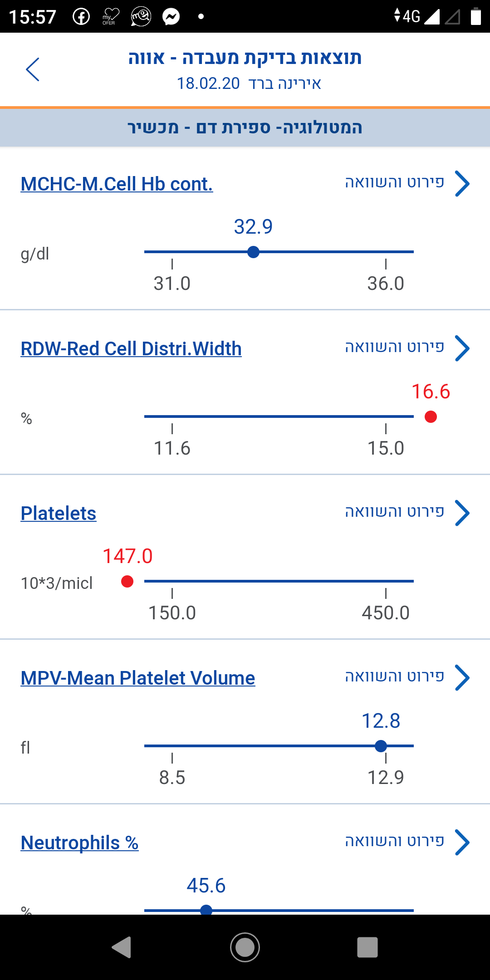490x980 pixels.
Task: Tap the red Platelets value marker dot
Action: pyautogui.click(x=127, y=581)
